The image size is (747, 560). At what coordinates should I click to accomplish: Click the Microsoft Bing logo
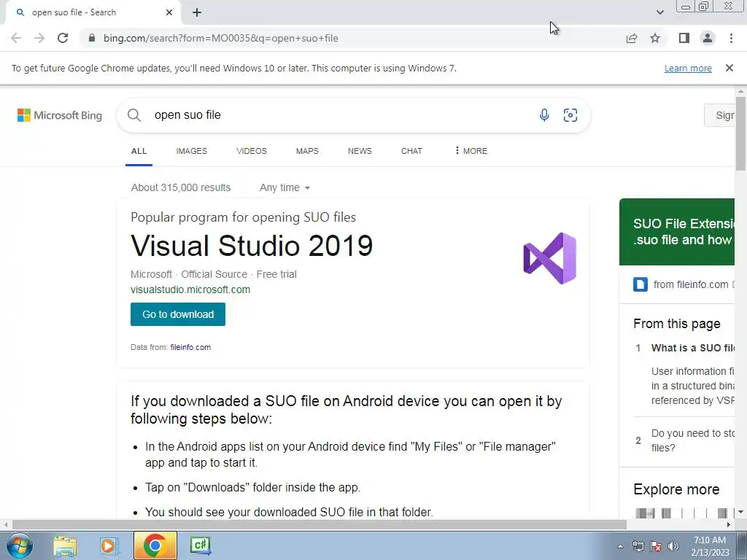coord(60,115)
